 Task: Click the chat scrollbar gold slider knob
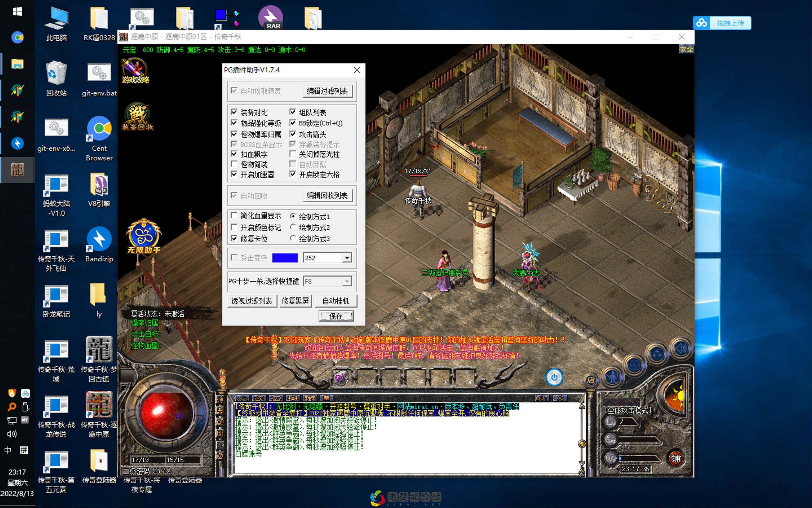coord(582,444)
